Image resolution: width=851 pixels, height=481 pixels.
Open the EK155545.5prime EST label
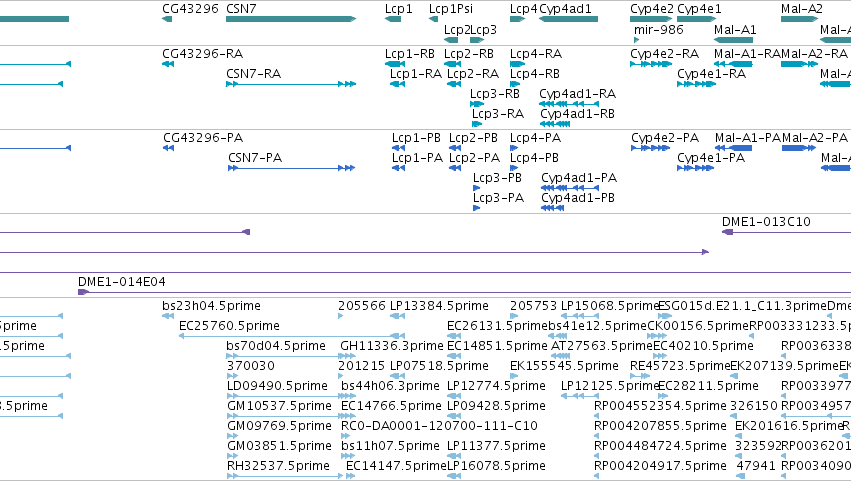pyautogui.click(x=564, y=366)
